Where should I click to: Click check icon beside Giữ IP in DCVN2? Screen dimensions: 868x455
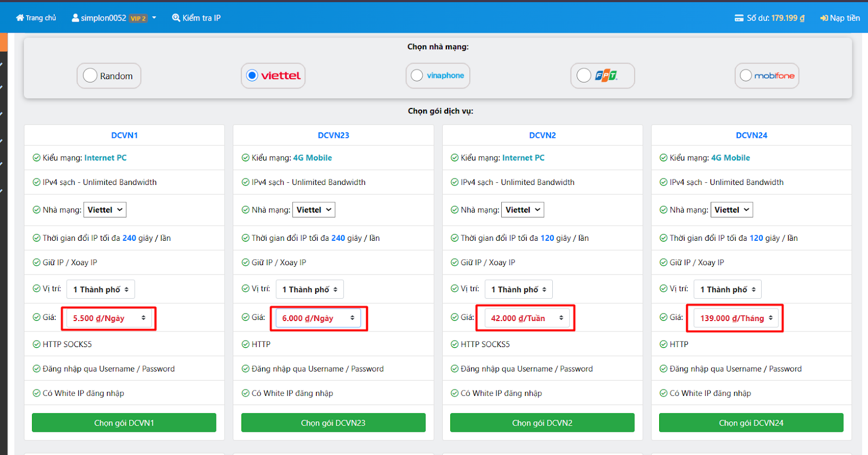pos(455,262)
